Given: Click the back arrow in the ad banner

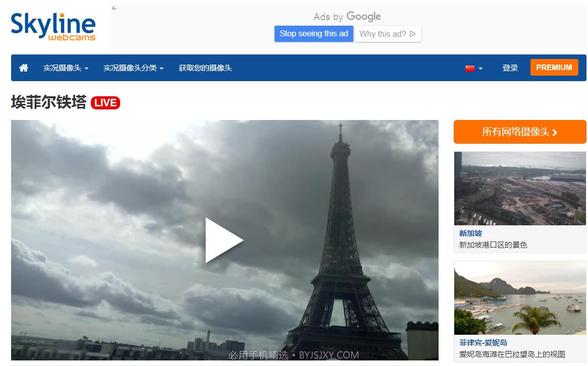Looking at the screenshot, I should [114, 8].
